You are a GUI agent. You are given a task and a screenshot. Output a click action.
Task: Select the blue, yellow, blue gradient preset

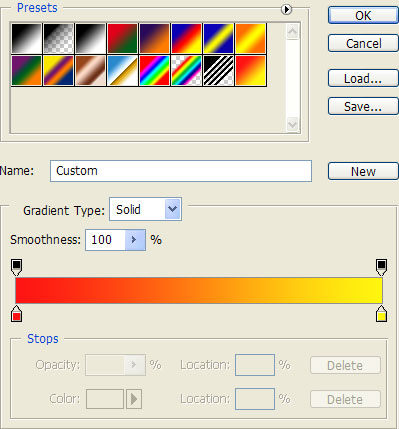pyautogui.click(x=218, y=38)
